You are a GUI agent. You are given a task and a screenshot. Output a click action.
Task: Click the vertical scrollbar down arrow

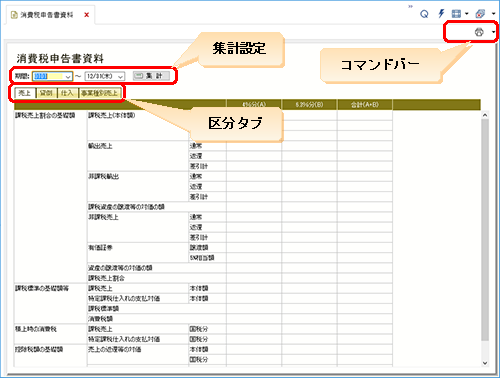click(485, 363)
